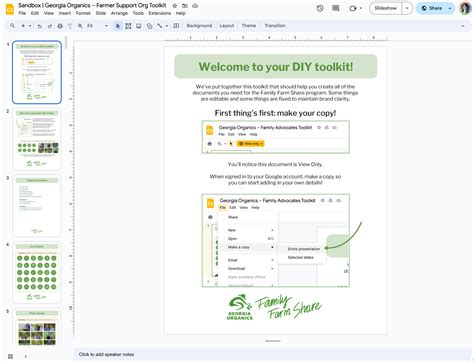Click 'First thing's first: make your copy!' text
The height and width of the screenshot is (362, 474).
pyautogui.click(x=275, y=113)
